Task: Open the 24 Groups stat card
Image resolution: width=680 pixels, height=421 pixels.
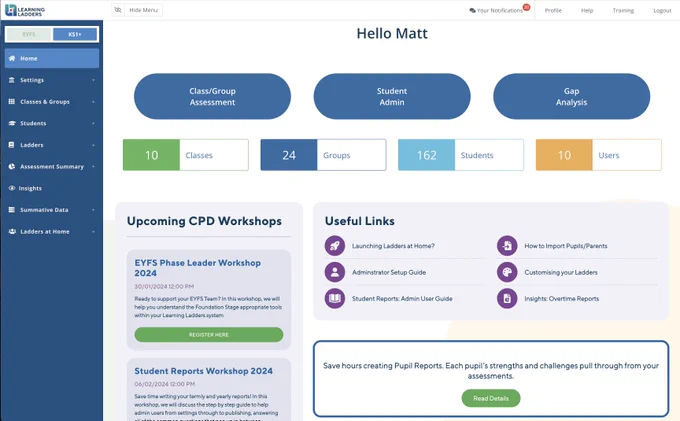Action: 323,155
